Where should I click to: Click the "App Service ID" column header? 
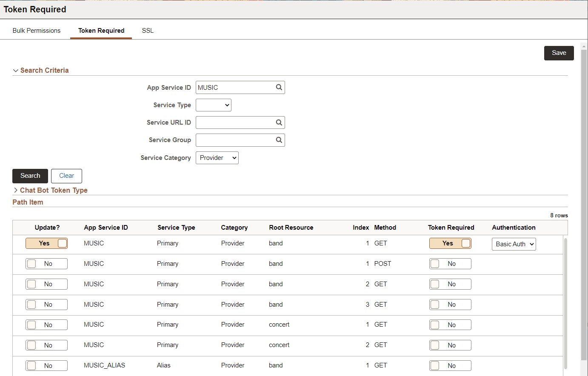(106, 228)
